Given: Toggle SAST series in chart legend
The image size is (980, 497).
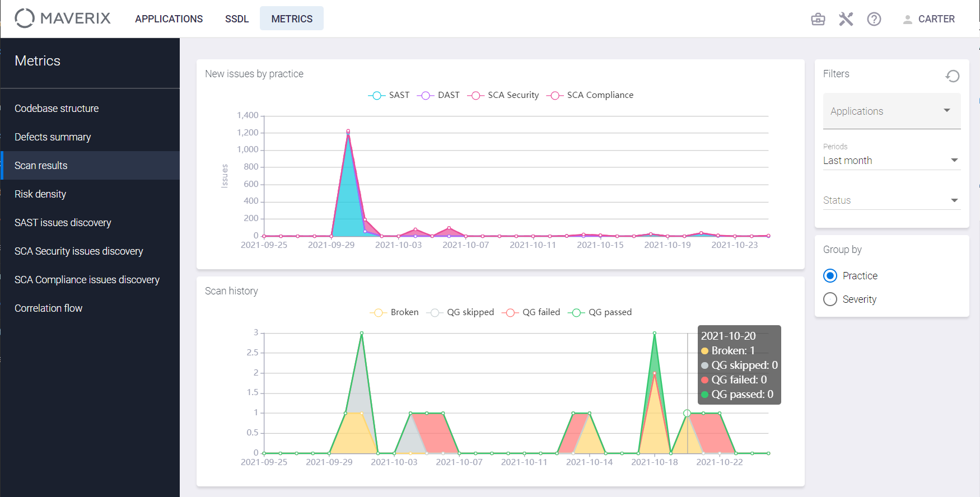Looking at the screenshot, I should 377,96.
